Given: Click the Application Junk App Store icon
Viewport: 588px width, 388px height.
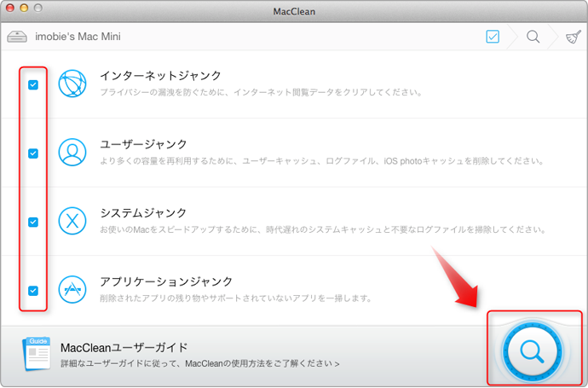Looking at the screenshot, I should click(x=72, y=289).
